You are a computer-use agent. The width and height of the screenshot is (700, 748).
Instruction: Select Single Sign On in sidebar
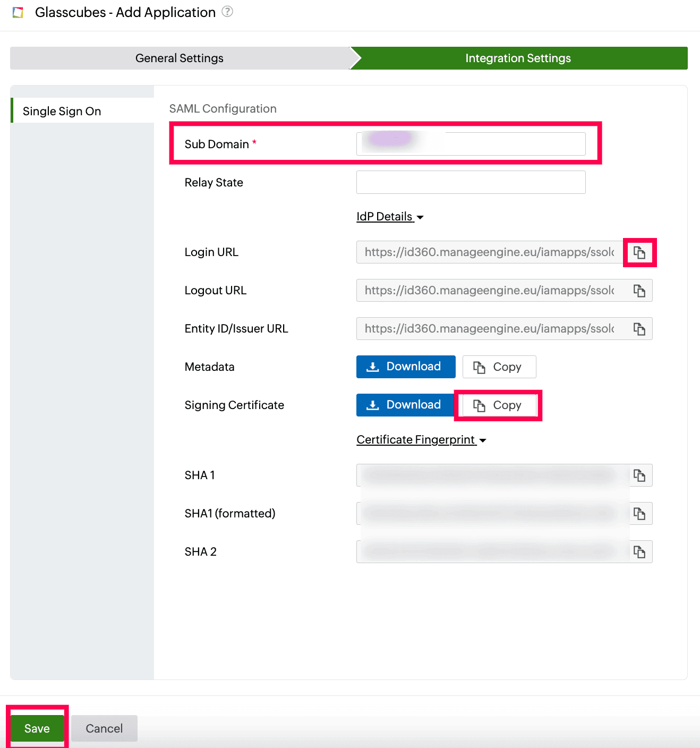click(x=82, y=110)
